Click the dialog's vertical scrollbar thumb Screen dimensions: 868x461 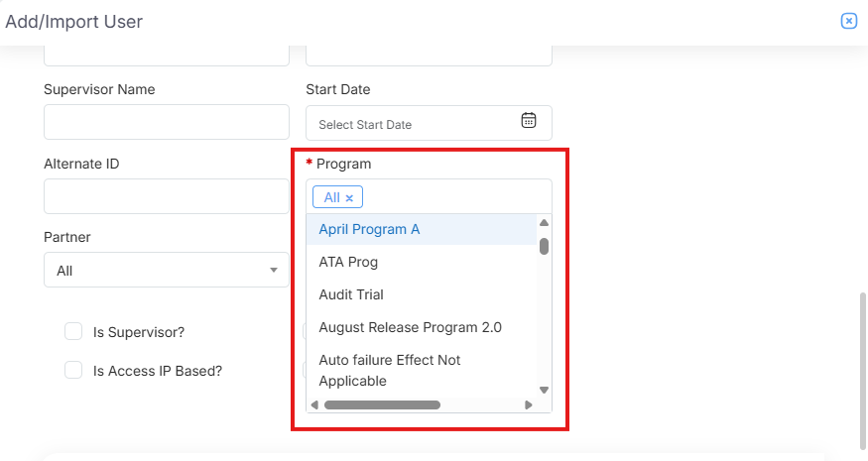pos(861,367)
